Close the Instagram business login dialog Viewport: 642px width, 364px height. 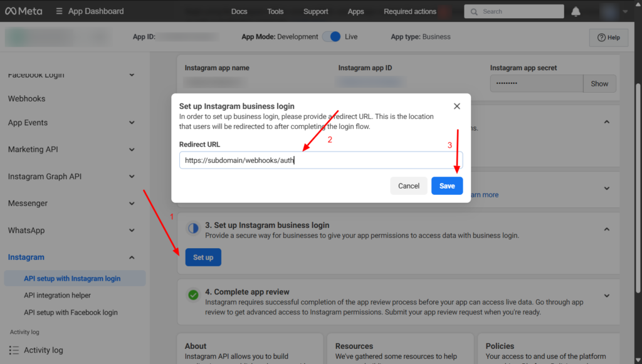(457, 107)
